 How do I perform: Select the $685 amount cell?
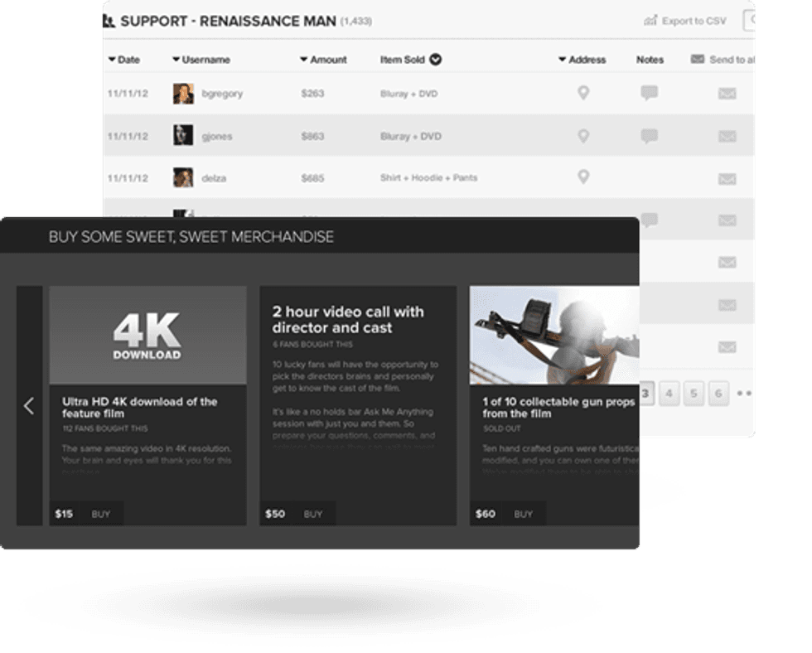313,178
